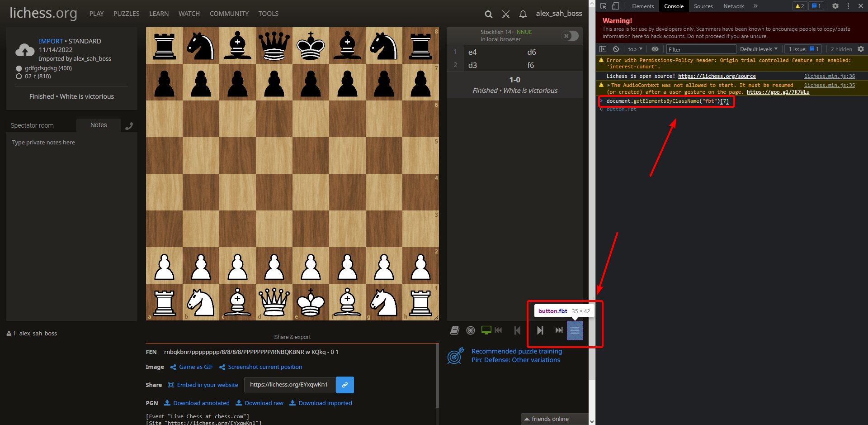
Task: Click the IMPORT link in game info
Action: pos(51,41)
